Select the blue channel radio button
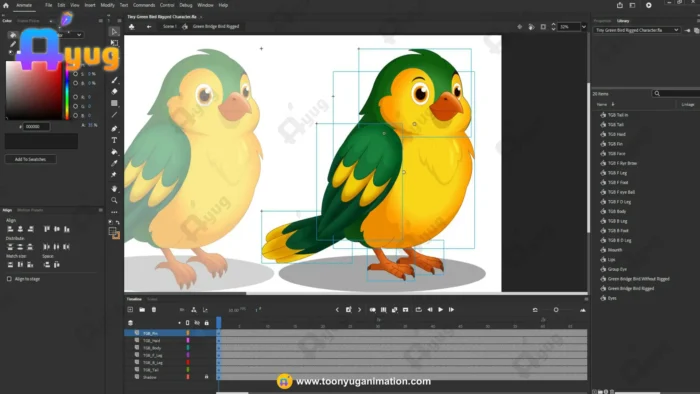 (x=75, y=115)
